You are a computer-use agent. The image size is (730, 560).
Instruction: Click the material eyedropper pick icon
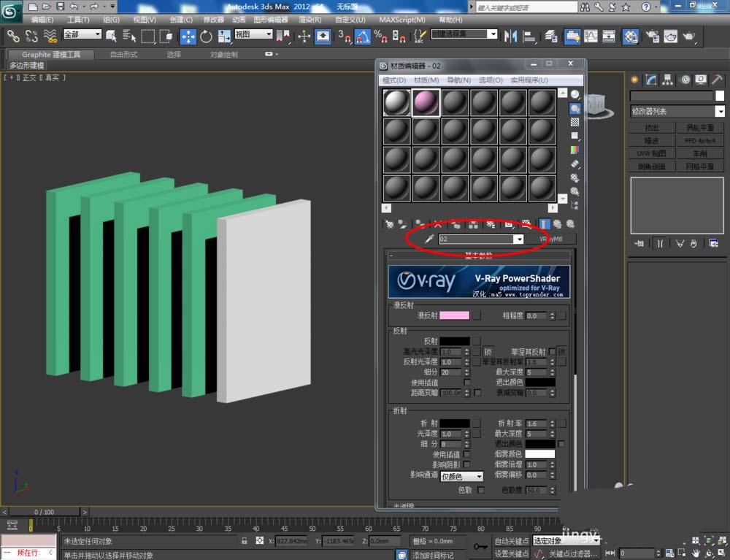[x=429, y=239]
